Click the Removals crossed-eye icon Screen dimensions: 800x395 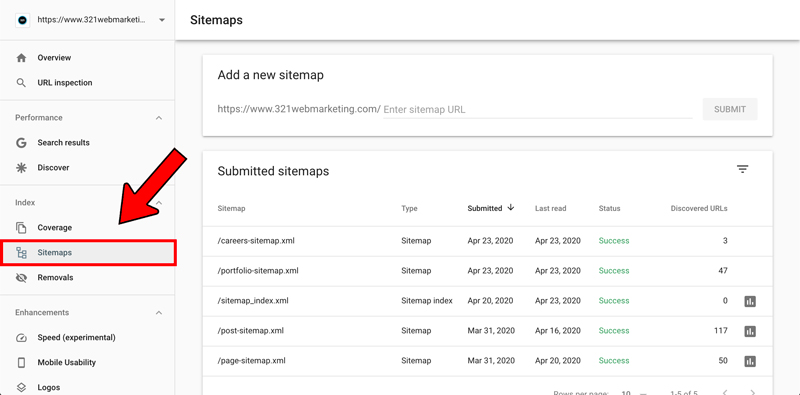(21, 278)
